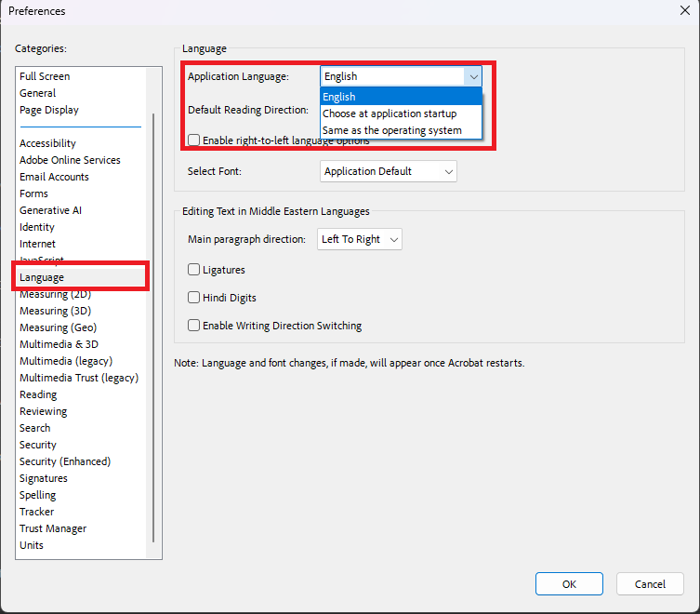Go to the Security (Enhanced) category
Screen dimensions: 700x614
pyautogui.click(x=64, y=461)
